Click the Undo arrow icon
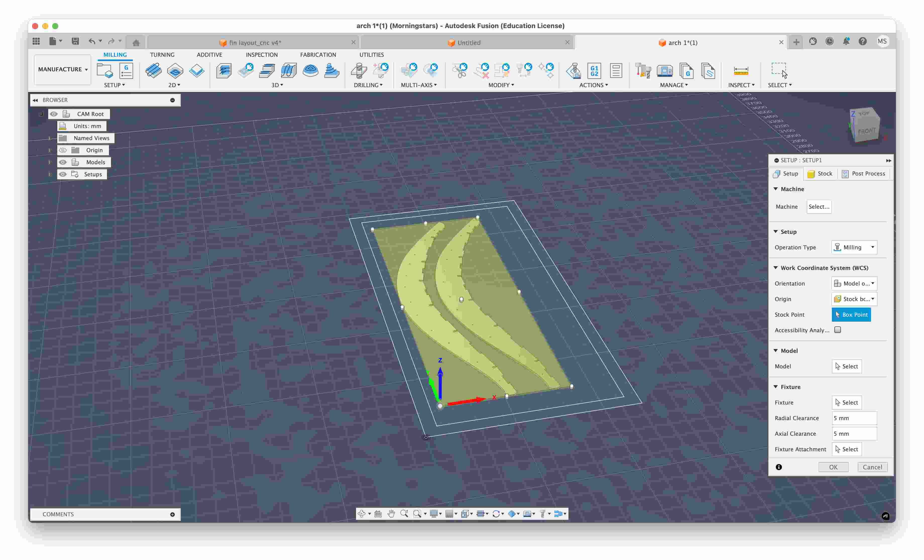The image size is (924, 560). (91, 41)
